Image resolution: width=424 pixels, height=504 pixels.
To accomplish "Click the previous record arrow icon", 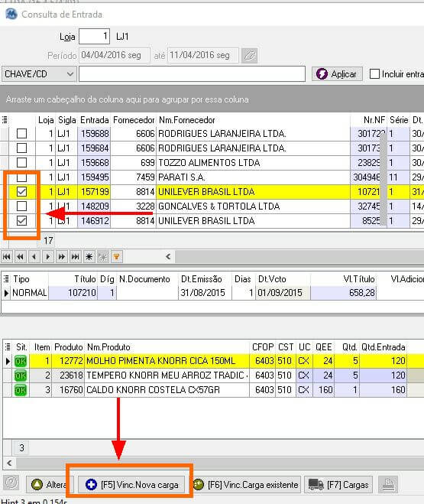I will (34, 256).
